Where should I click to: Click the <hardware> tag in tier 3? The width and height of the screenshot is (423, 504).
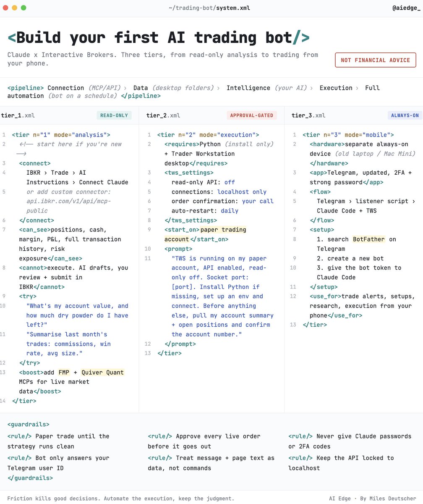(327, 144)
